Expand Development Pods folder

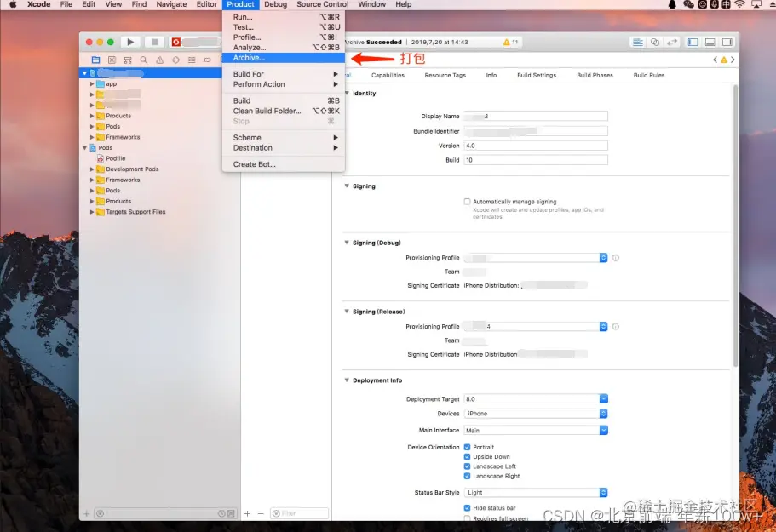(91, 169)
